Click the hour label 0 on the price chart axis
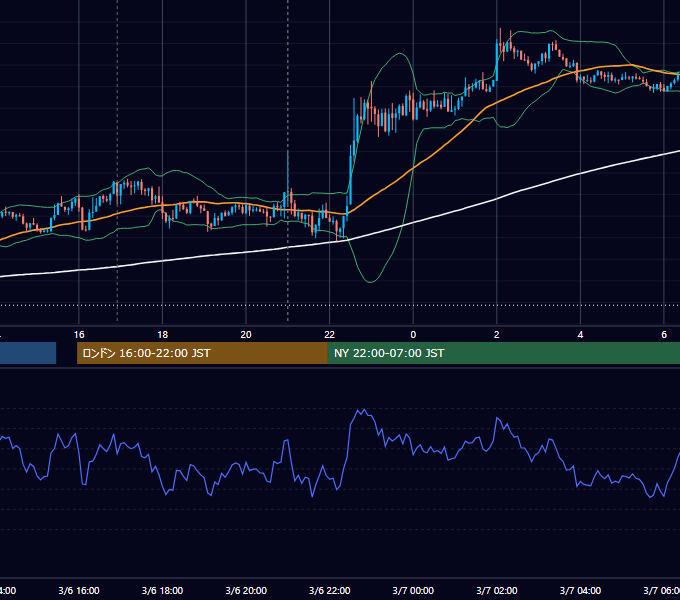The height and width of the screenshot is (600, 680). [x=413, y=335]
